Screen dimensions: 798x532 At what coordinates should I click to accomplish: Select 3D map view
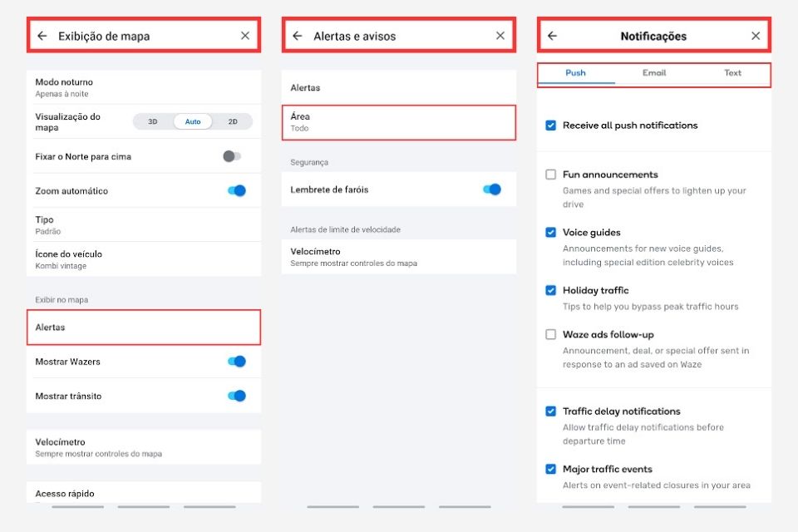[153, 121]
